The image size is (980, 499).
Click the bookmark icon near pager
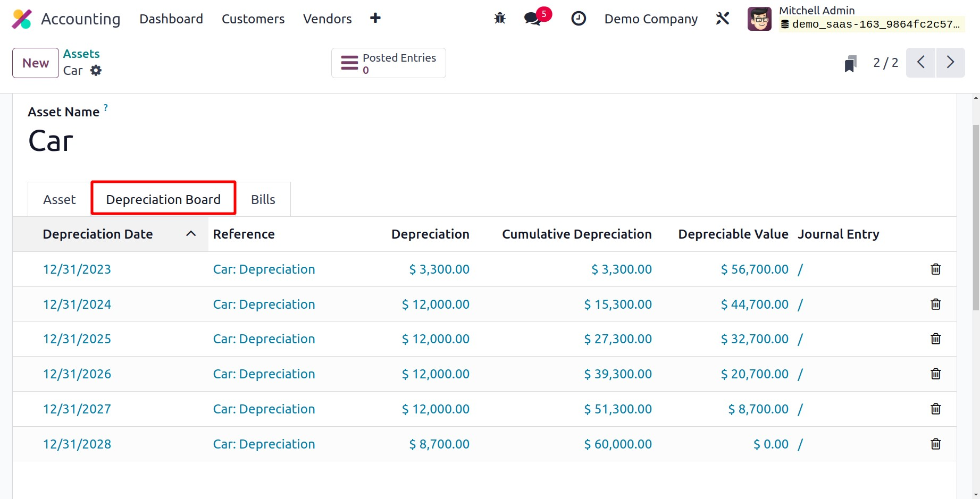[x=850, y=64]
